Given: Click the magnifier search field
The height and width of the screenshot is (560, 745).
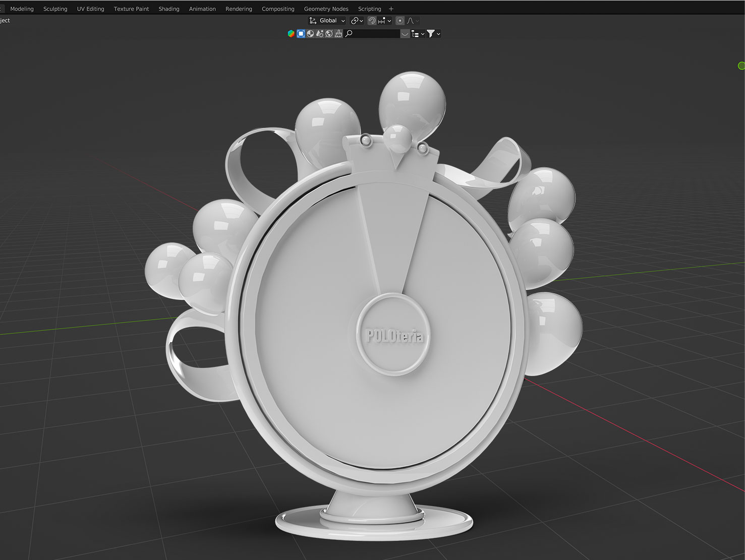Looking at the screenshot, I should [372, 34].
